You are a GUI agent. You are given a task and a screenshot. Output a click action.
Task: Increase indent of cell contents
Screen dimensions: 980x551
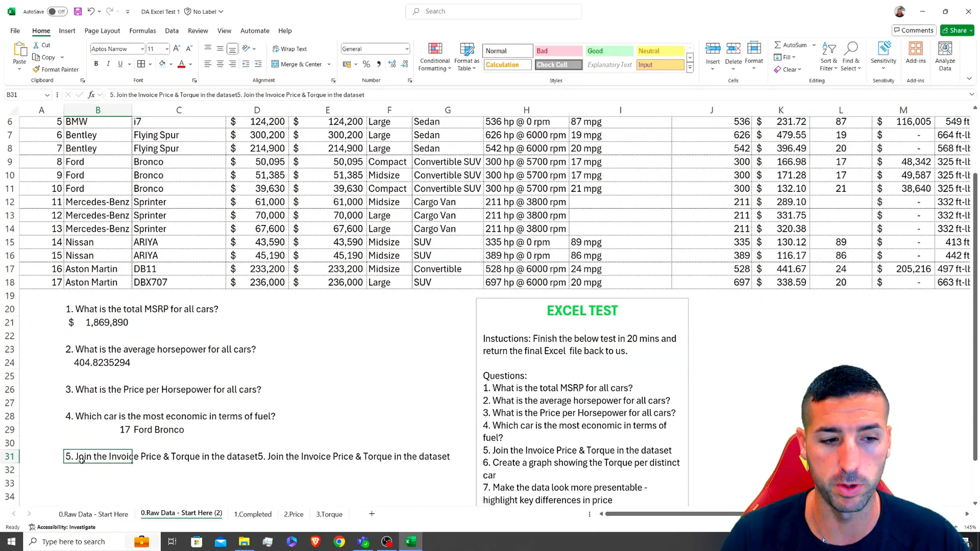[x=258, y=64]
